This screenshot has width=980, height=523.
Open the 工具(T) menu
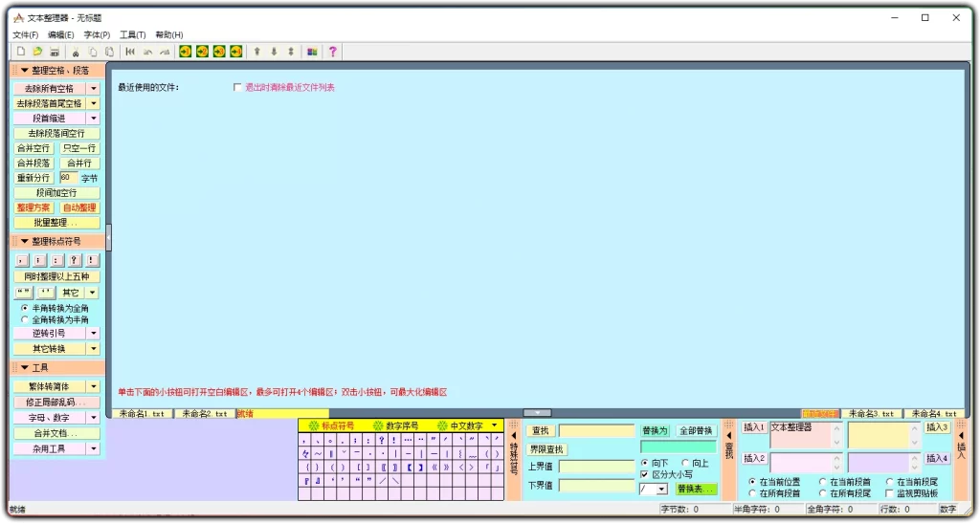coord(132,35)
